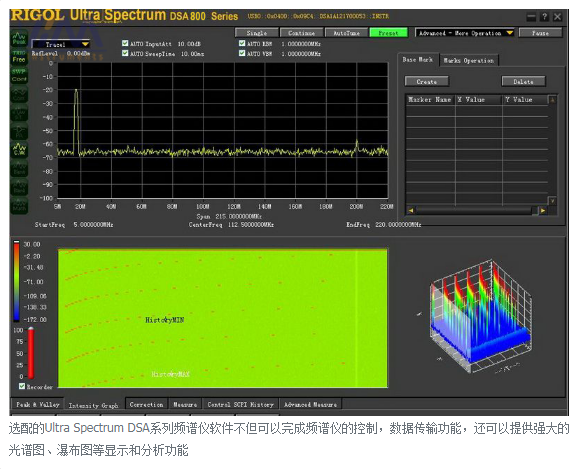This screenshot has width=578, height=469.
Task: Click marker table down scroll arrow
Action: click(x=552, y=201)
